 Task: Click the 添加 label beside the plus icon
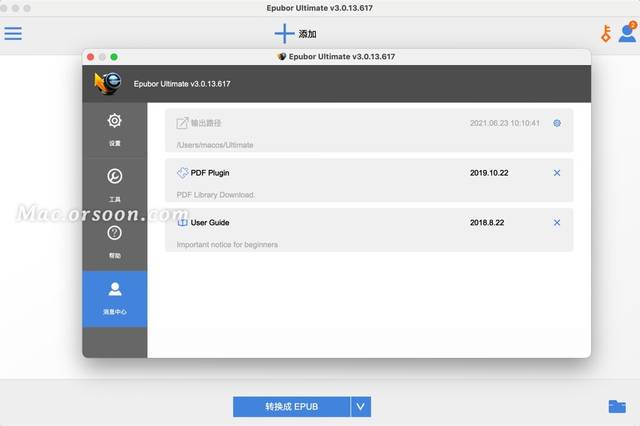point(307,34)
